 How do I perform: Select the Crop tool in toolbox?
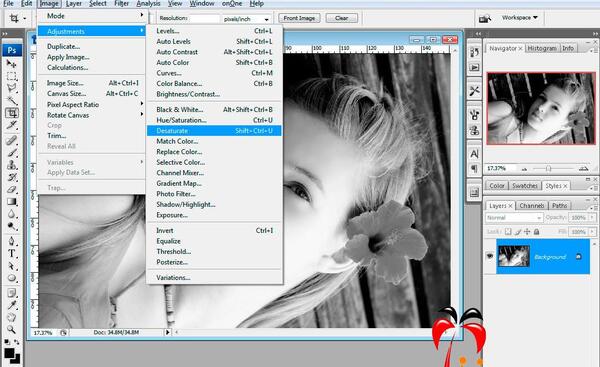pyautogui.click(x=11, y=113)
